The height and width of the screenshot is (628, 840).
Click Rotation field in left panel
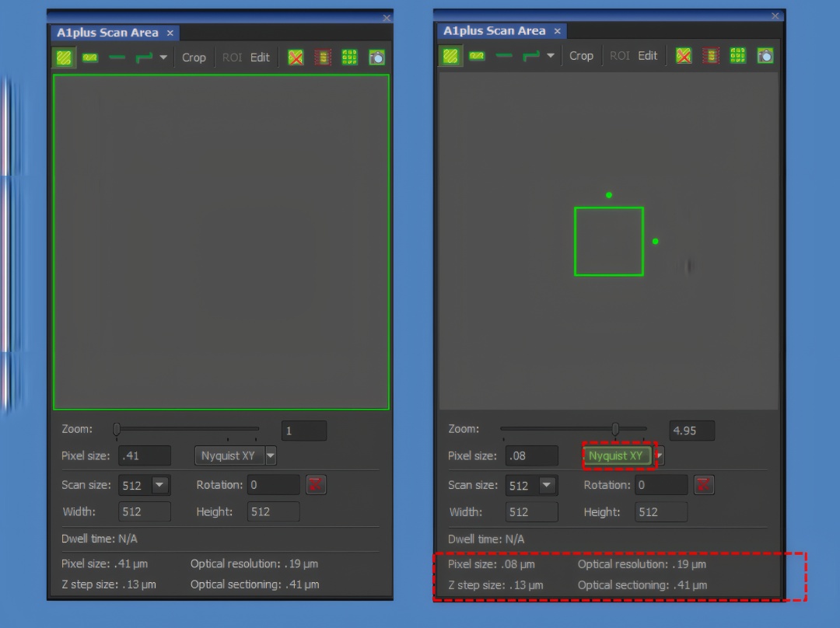(x=273, y=485)
